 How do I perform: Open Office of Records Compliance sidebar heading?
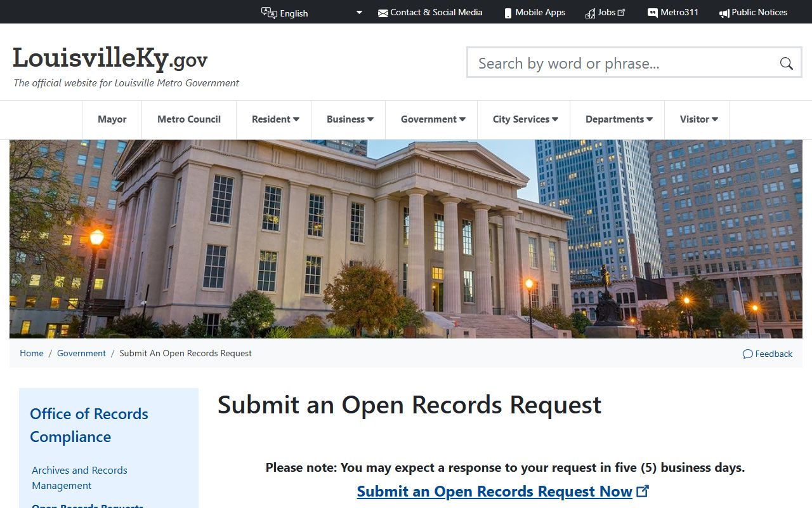point(89,425)
